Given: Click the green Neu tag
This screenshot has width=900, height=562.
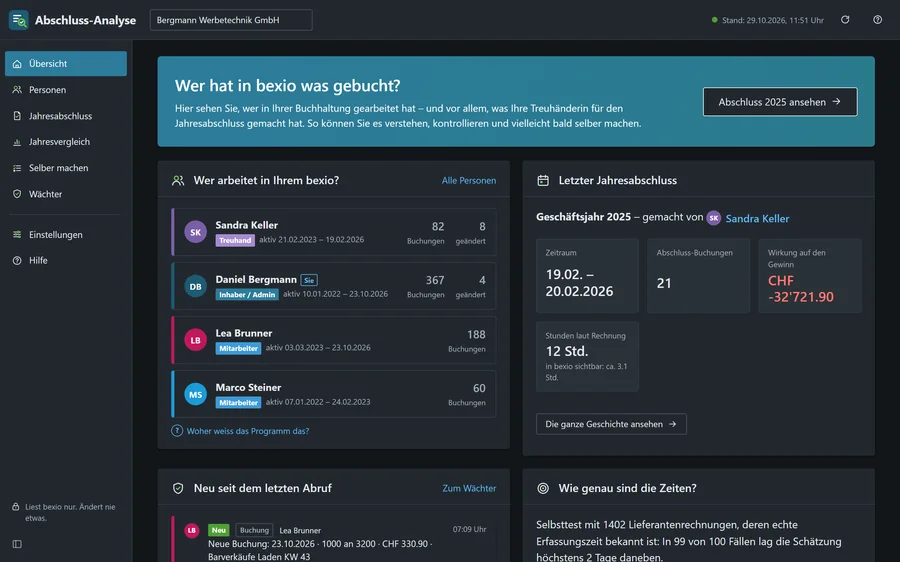Looking at the screenshot, I should pyautogui.click(x=219, y=530).
